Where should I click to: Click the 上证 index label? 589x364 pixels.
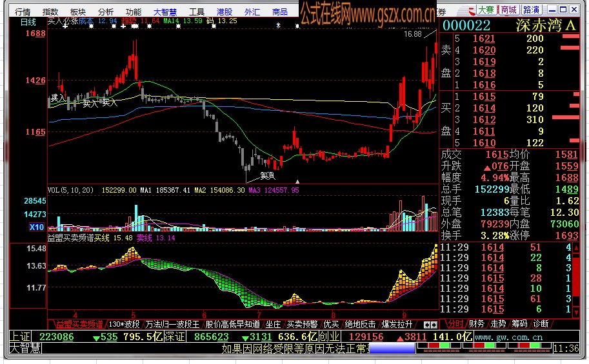pos(20,336)
